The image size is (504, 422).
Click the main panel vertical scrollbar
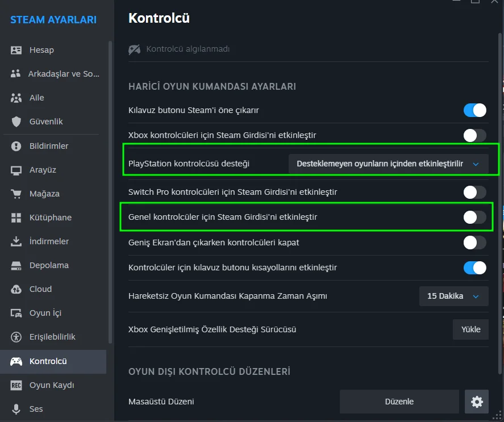500,203
